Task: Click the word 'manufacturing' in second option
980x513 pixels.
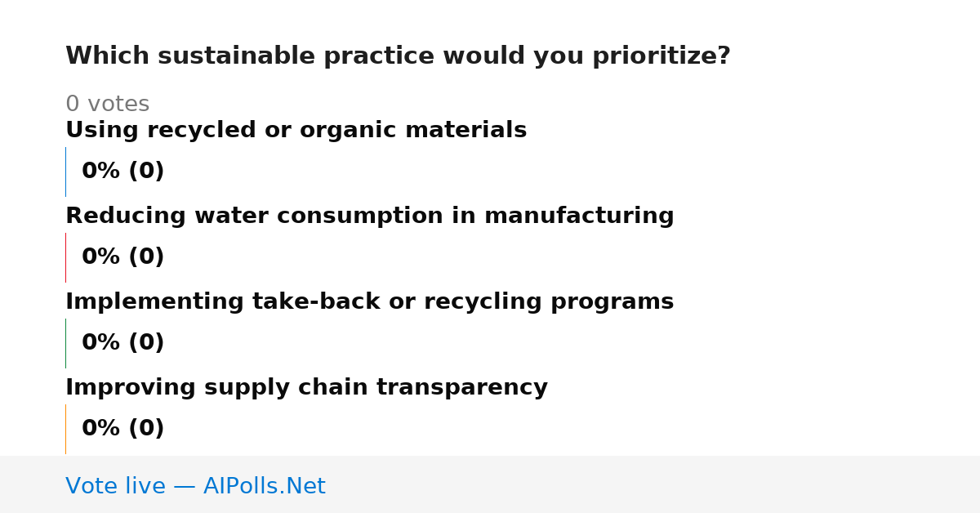Action: (x=579, y=216)
